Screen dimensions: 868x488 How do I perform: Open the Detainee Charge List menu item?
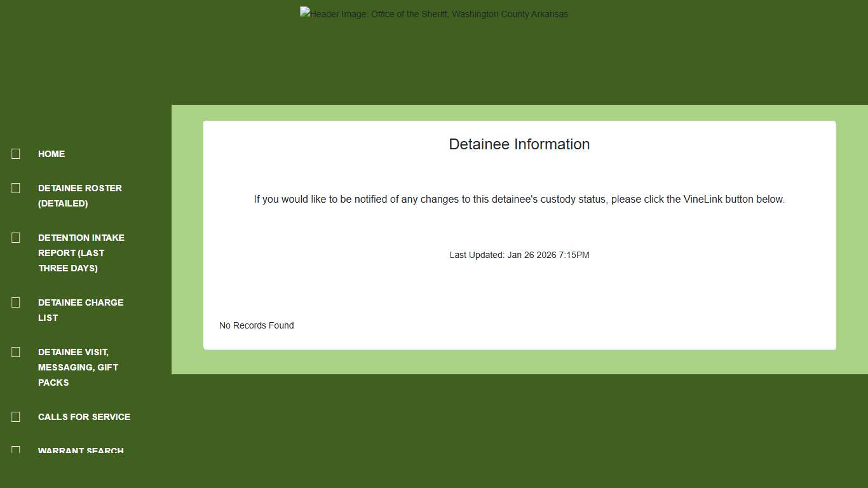pyautogui.click(x=81, y=309)
